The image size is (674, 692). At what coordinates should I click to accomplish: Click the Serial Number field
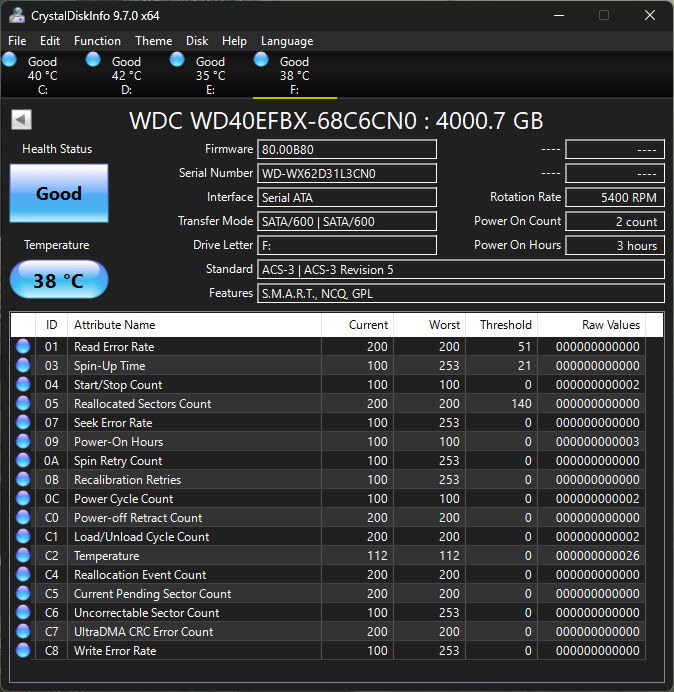click(x=347, y=173)
